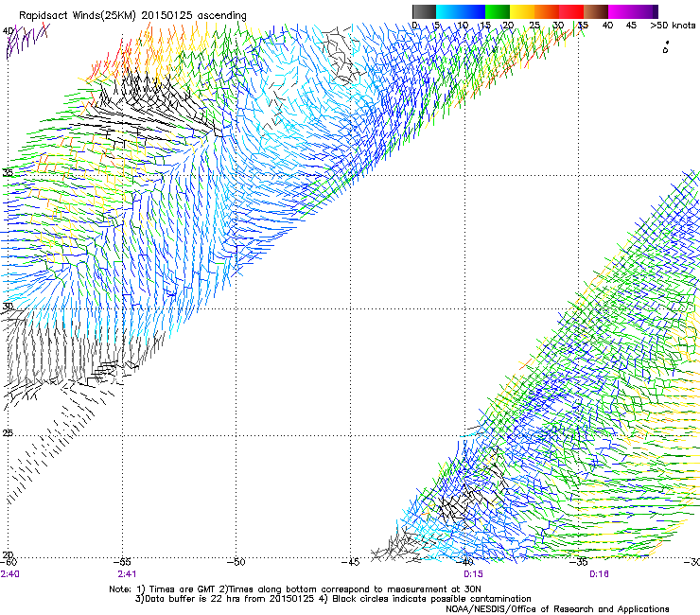The height and width of the screenshot is (615, 700).
Task: Pick the brown 35–40 knots legend color
Action: (x=596, y=11)
